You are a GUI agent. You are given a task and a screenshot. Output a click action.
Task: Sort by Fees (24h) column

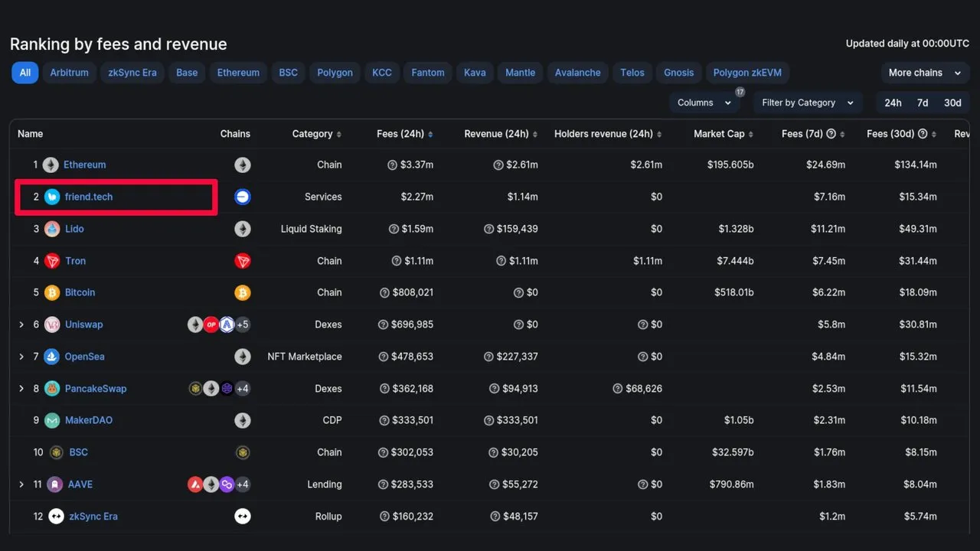405,134
